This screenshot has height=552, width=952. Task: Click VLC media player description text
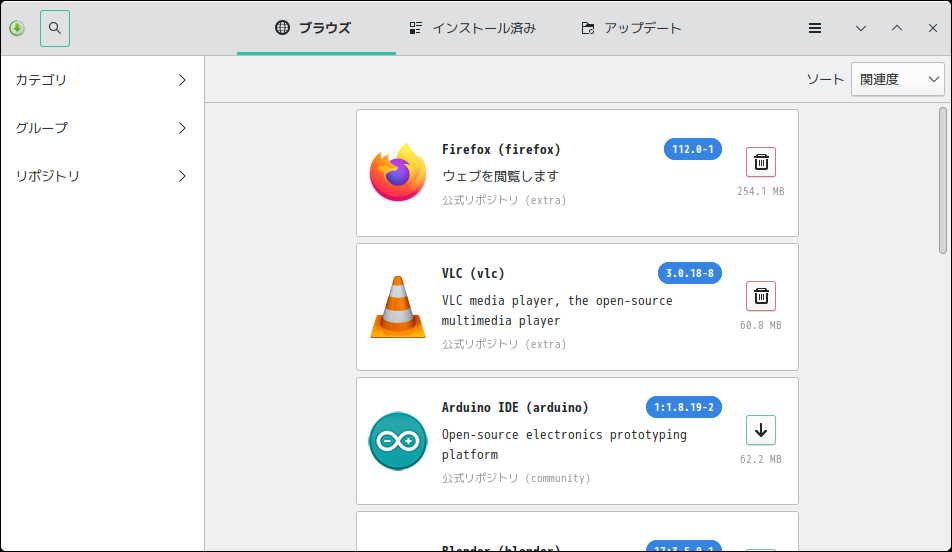click(x=557, y=310)
